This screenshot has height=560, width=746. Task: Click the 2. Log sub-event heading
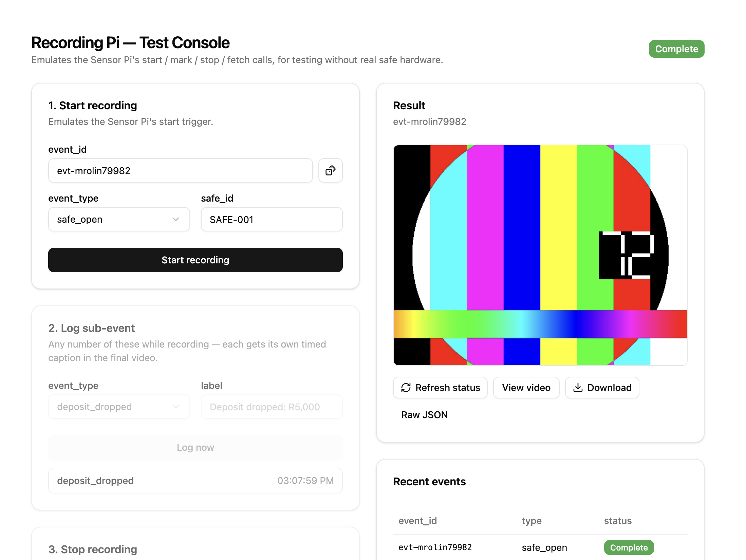click(92, 328)
